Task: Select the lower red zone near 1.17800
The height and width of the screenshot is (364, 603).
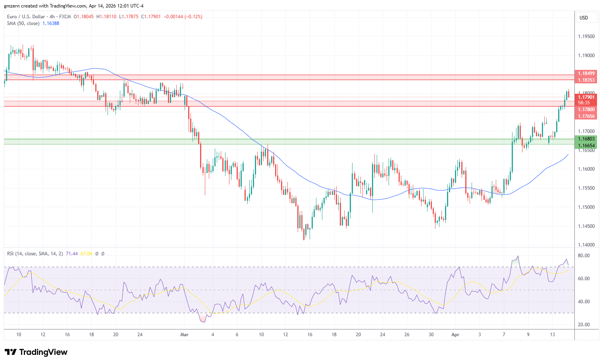Action: [x=289, y=104]
